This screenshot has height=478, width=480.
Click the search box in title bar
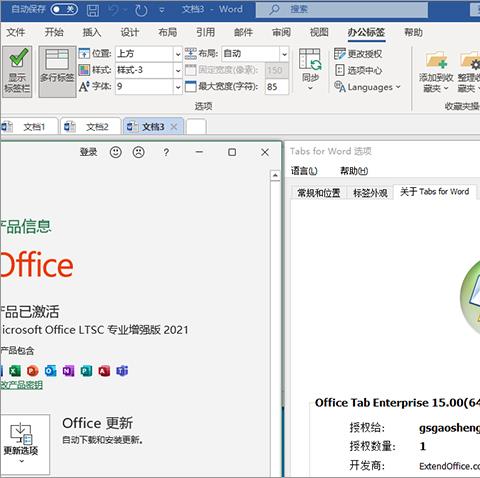pos(342,10)
